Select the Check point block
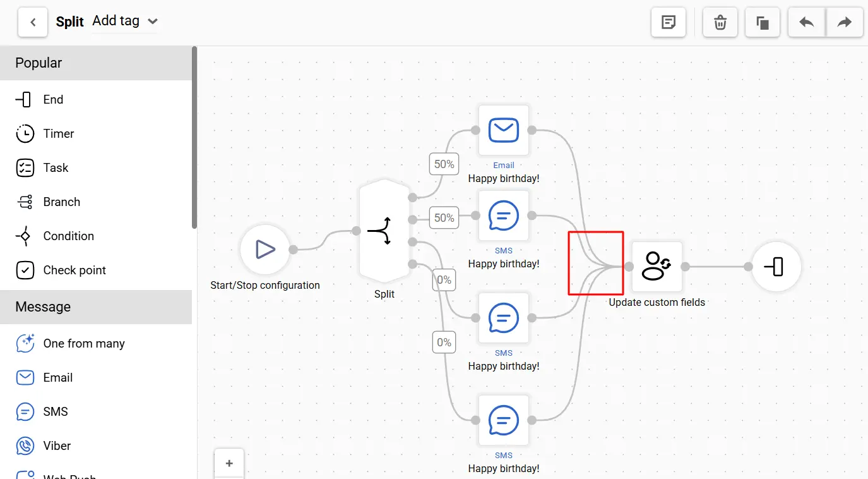Viewport: 868px width, 479px height. (x=74, y=270)
